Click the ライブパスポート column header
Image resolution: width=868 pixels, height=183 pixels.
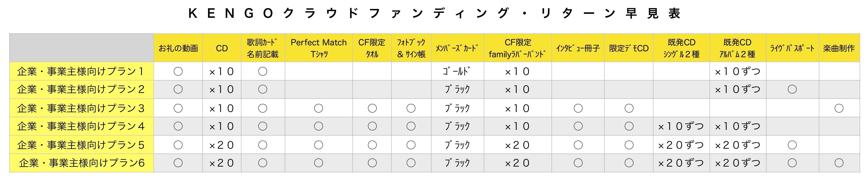click(x=792, y=48)
